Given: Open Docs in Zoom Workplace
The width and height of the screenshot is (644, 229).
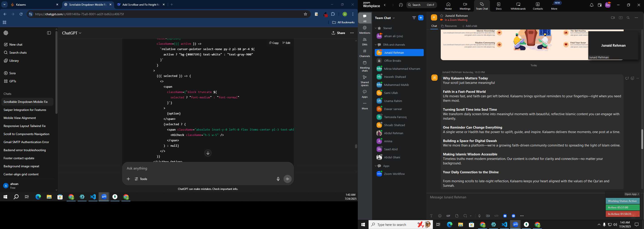Looking at the screenshot, I should tap(498, 6).
